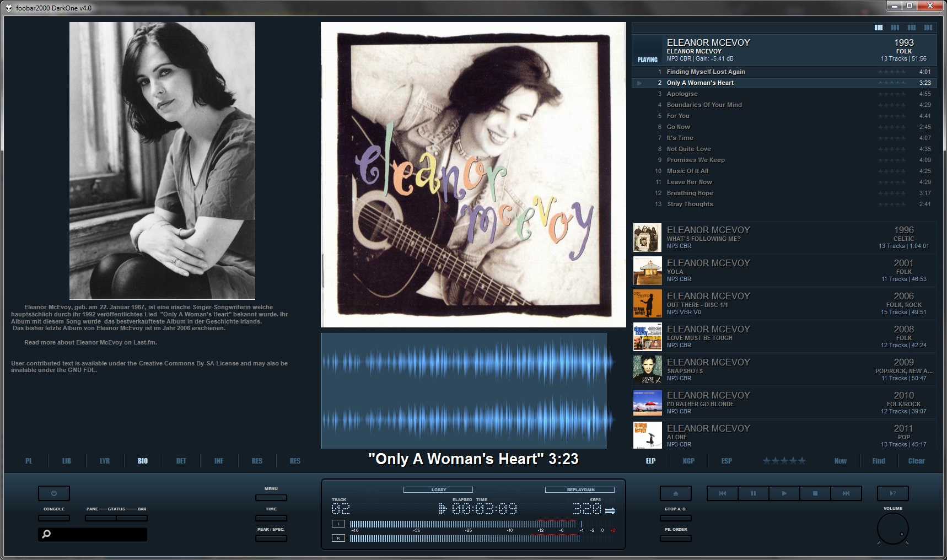947x560 pixels.
Task: Select the track Apologise
Action: click(x=784, y=94)
